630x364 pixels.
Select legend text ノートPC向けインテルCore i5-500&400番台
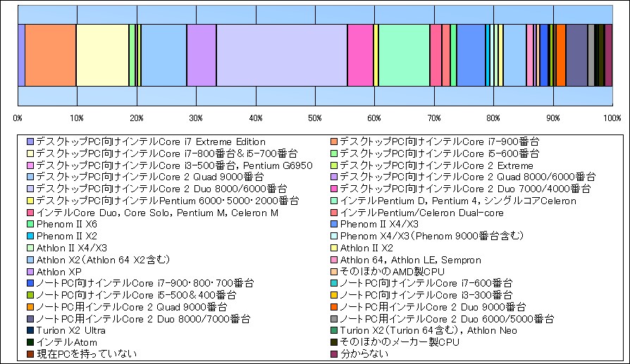[x=136, y=295]
